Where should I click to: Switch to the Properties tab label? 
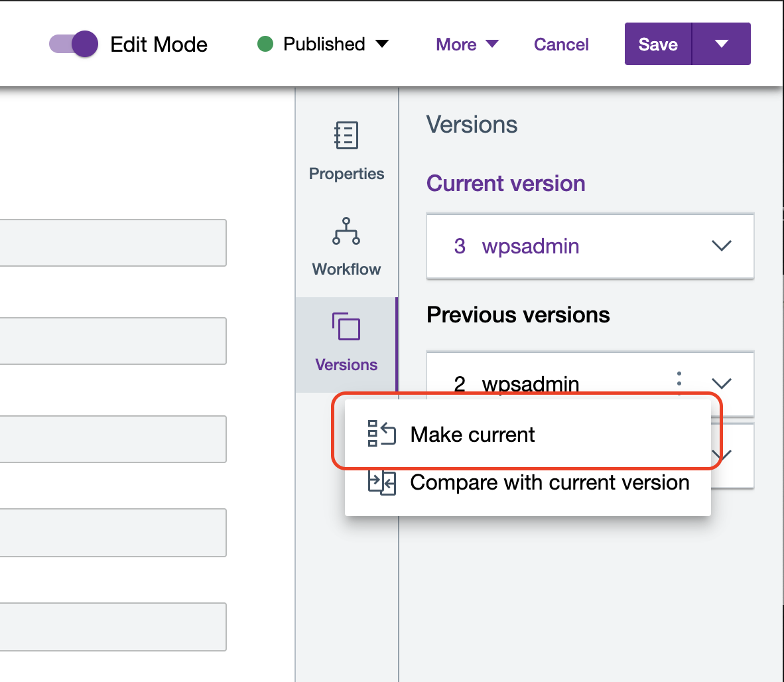346,174
